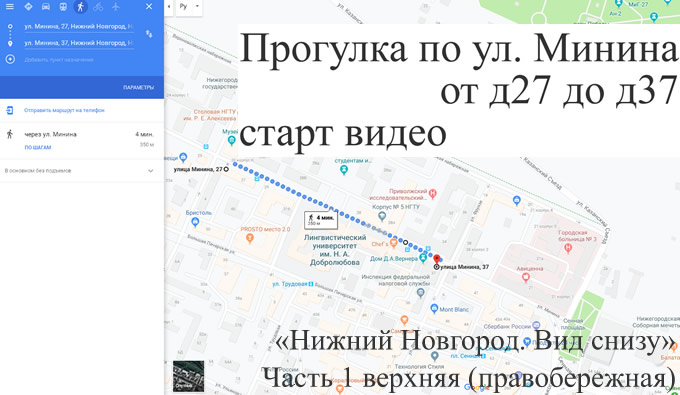Select the best travel mode icon
Screen dimensions: 680x395
28,7
